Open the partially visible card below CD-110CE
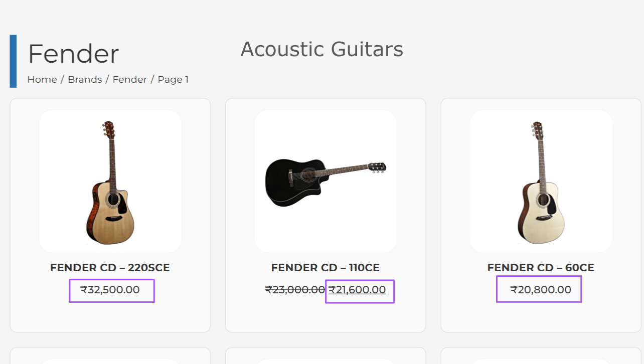 [x=326, y=356]
